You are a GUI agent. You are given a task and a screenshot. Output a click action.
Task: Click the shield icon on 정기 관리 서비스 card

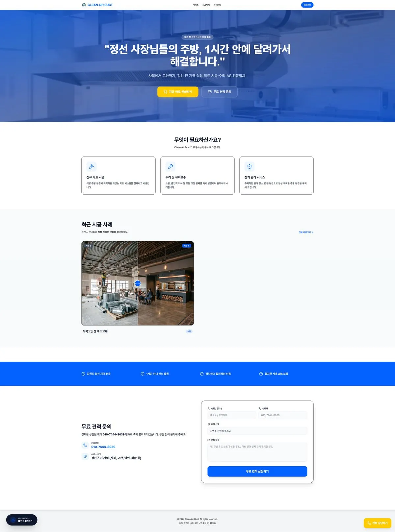(x=250, y=167)
